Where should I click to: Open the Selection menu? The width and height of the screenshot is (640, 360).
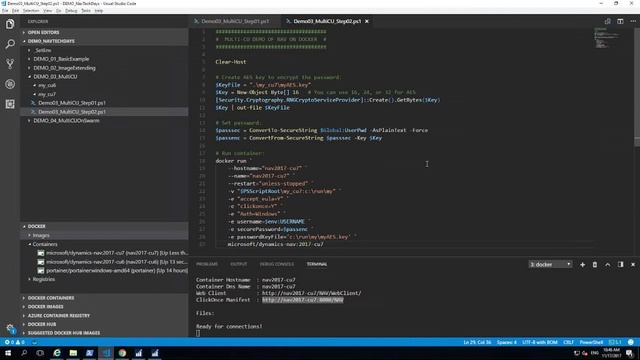tap(31, 11)
